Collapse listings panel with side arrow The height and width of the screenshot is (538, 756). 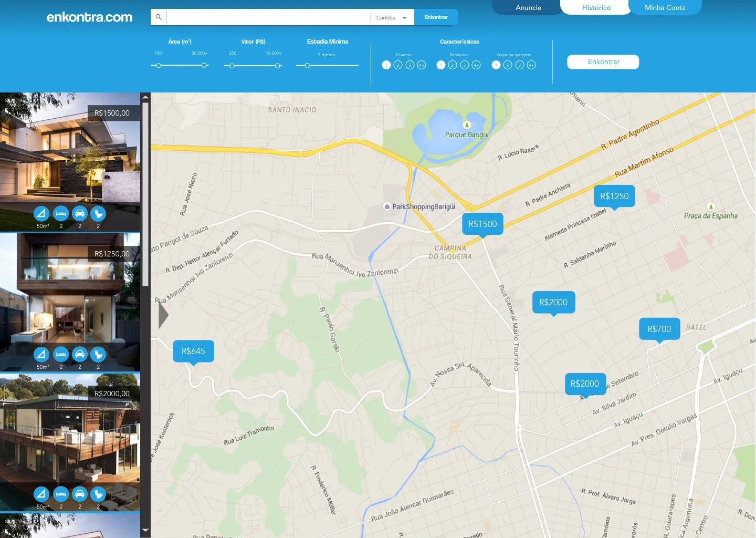[x=163, y=315]
